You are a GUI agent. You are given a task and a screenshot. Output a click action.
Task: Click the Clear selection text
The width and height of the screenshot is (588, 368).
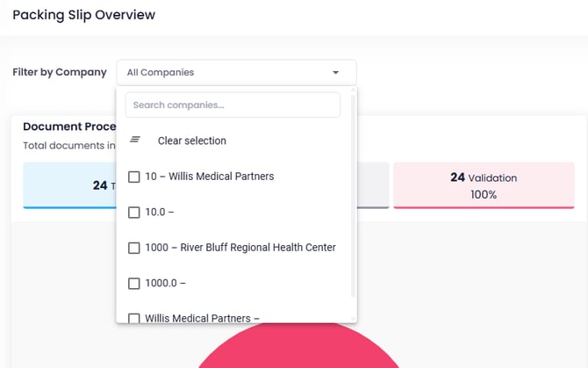click(191, 141)
